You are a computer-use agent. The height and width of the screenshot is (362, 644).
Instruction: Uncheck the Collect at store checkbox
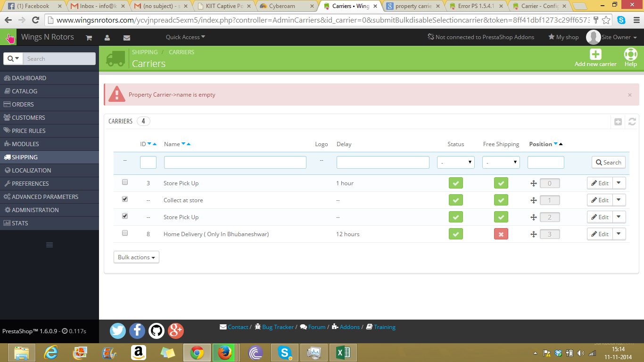[125, 199]
